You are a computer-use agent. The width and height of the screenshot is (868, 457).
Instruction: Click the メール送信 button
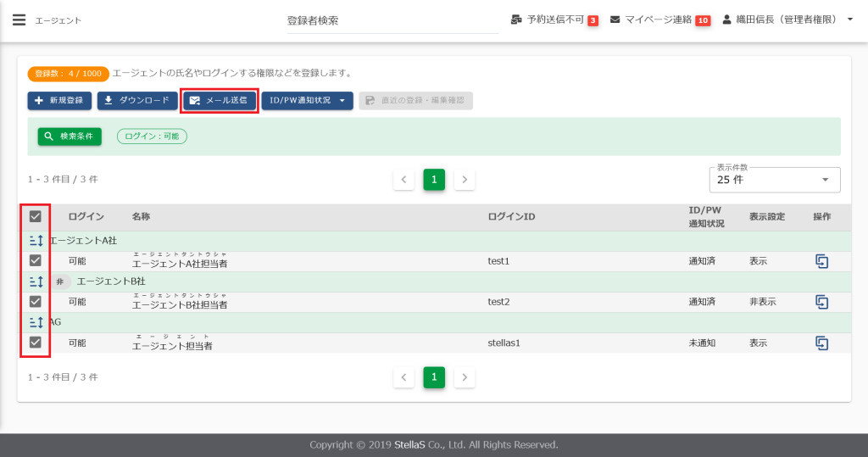click(x=220, y=101)
